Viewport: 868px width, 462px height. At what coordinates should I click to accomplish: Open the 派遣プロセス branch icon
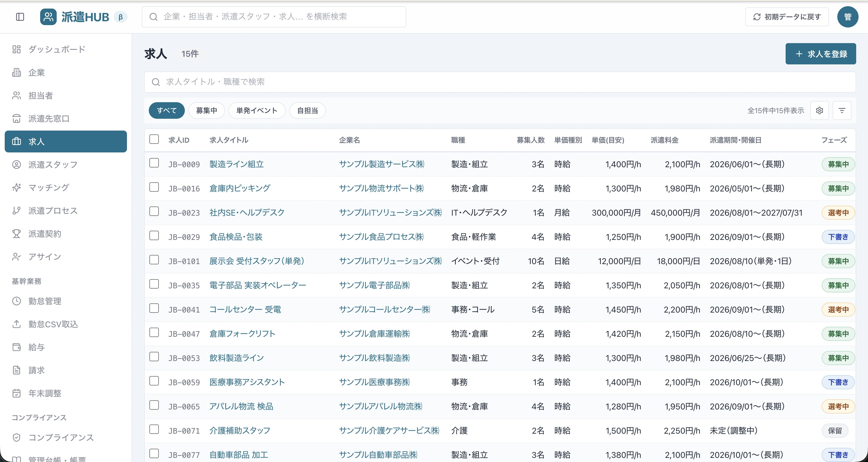click(x=17, y=210)
